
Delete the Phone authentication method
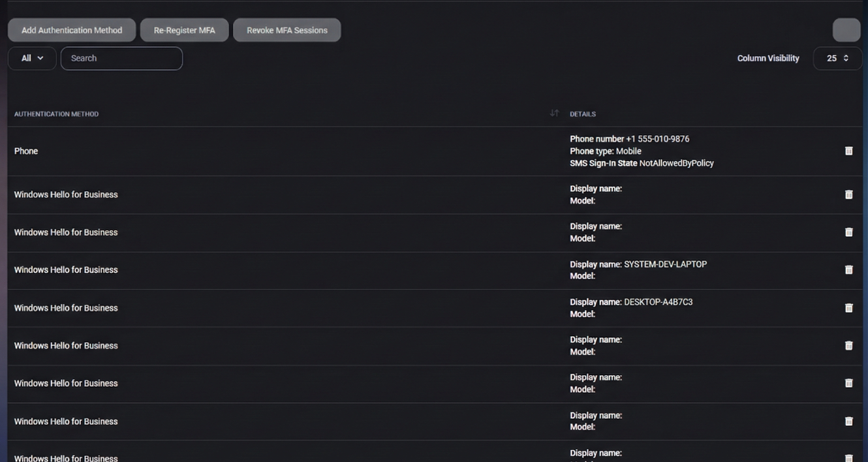point(848,151)
